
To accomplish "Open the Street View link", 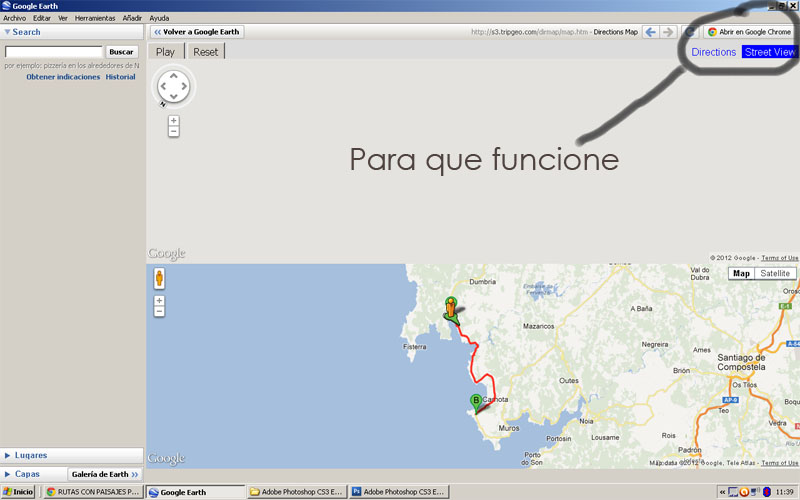I will 770,52.
